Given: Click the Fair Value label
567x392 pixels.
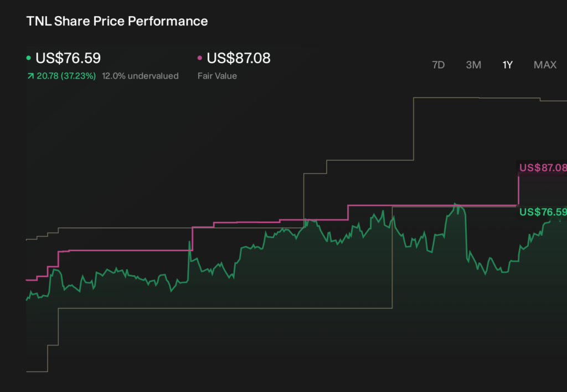Looking at the screenshot, I should 217,76.
